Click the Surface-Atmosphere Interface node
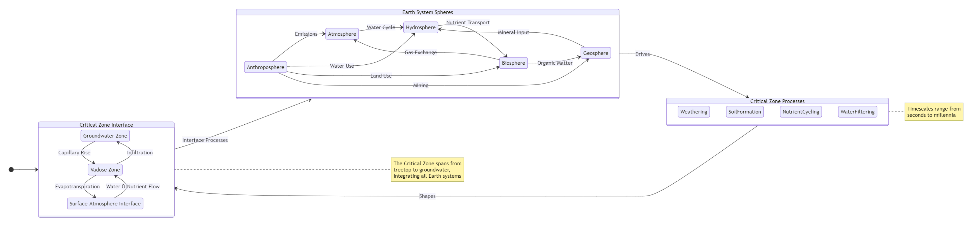The height and width of the screenshot is (238, 980). point(105,204)
